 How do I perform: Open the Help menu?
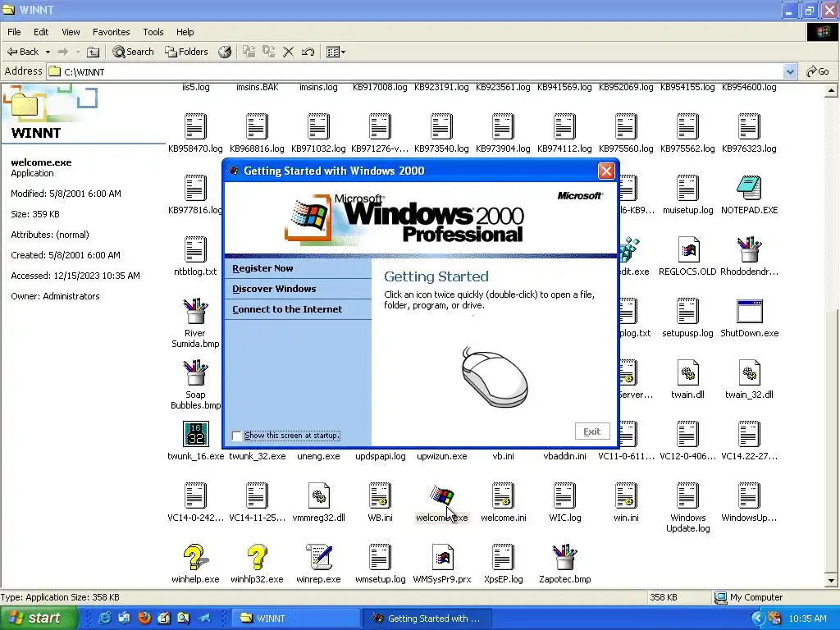pyautogui.click(x=185, y=32)
